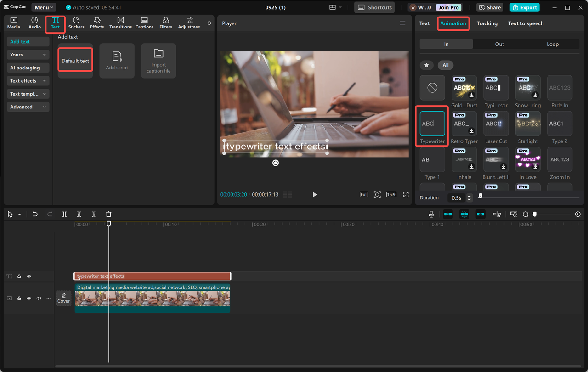Switch to the Tracking tab

487,23
